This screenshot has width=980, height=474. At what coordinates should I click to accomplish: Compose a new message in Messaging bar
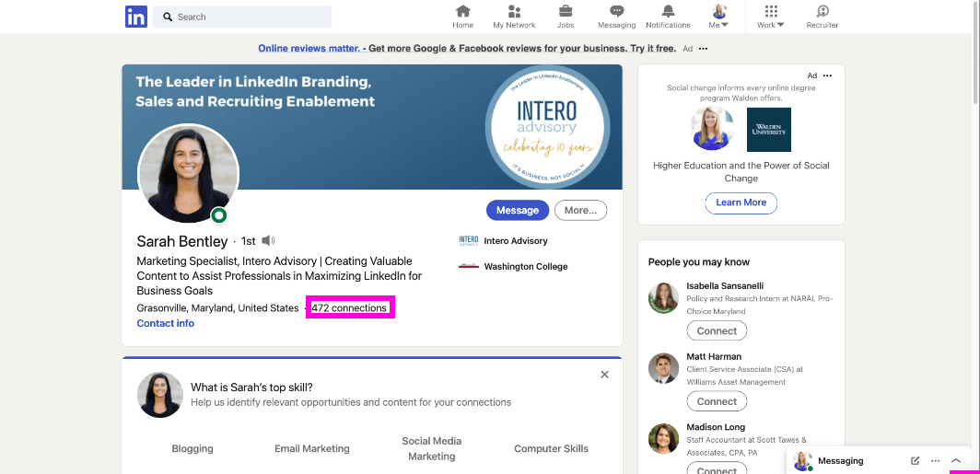point(915,461)
